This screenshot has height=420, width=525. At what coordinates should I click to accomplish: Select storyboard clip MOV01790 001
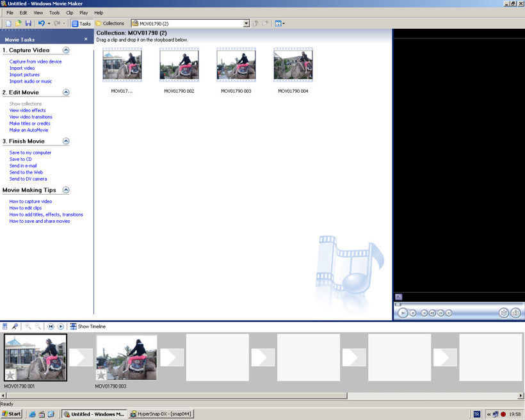pos(35,357)
